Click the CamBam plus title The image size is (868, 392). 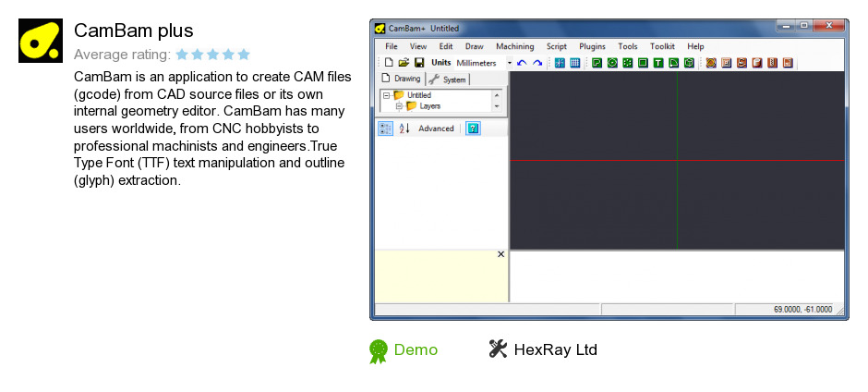[133, 31]
